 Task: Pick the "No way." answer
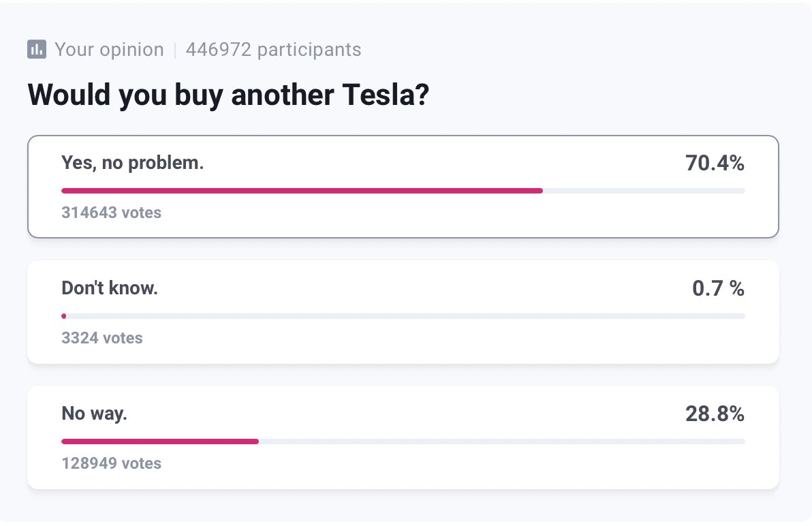coord(94,414)
